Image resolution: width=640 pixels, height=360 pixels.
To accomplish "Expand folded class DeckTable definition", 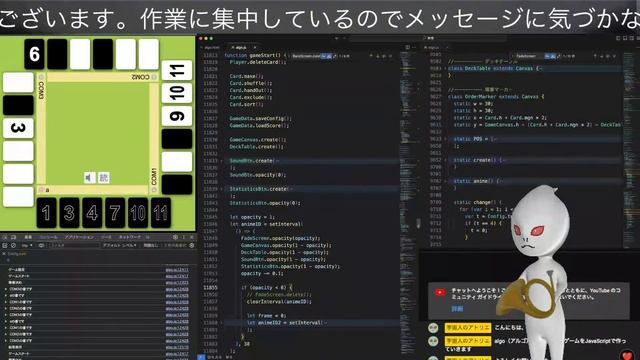I will point(445,69).
